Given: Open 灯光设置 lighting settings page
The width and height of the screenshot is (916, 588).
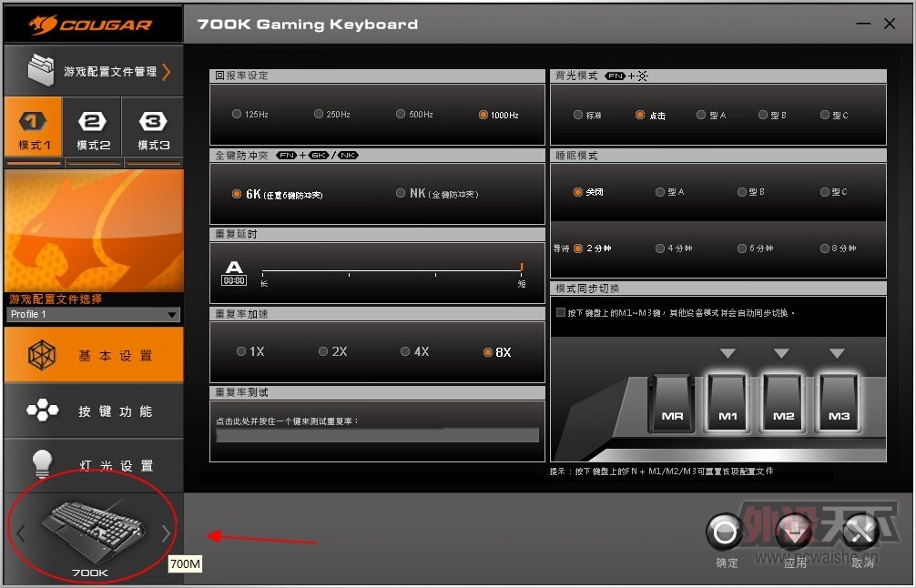Looking at the screenshot, I should tap(94, 465).
